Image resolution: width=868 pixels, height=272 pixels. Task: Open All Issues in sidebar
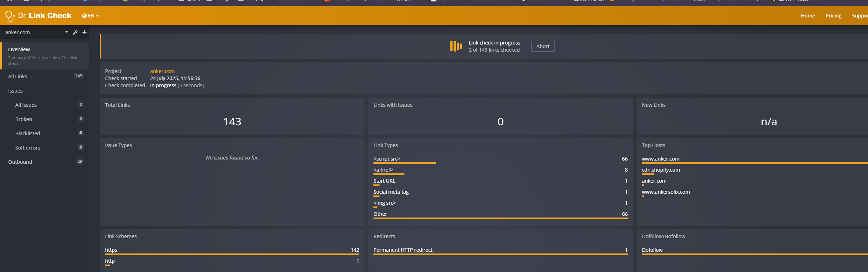(x=45, y=105)
